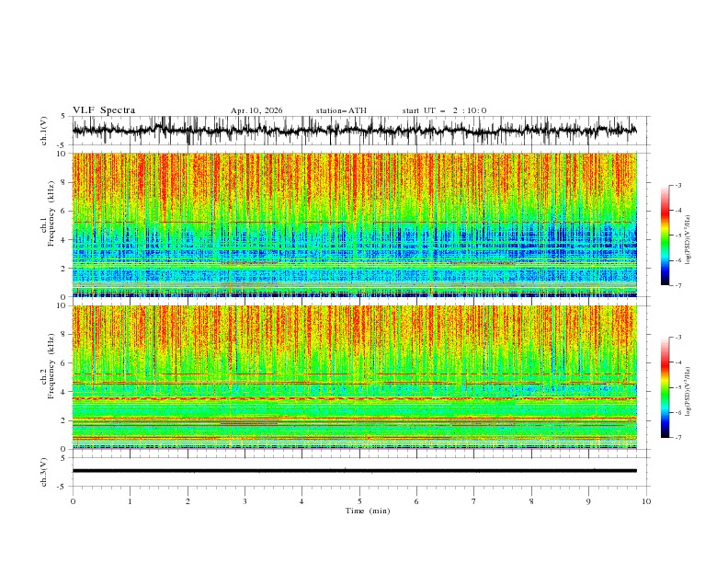Click the 'Time (min)' axis label
The width and height of the screenshot is (728, 563).
tap(368, 511)
